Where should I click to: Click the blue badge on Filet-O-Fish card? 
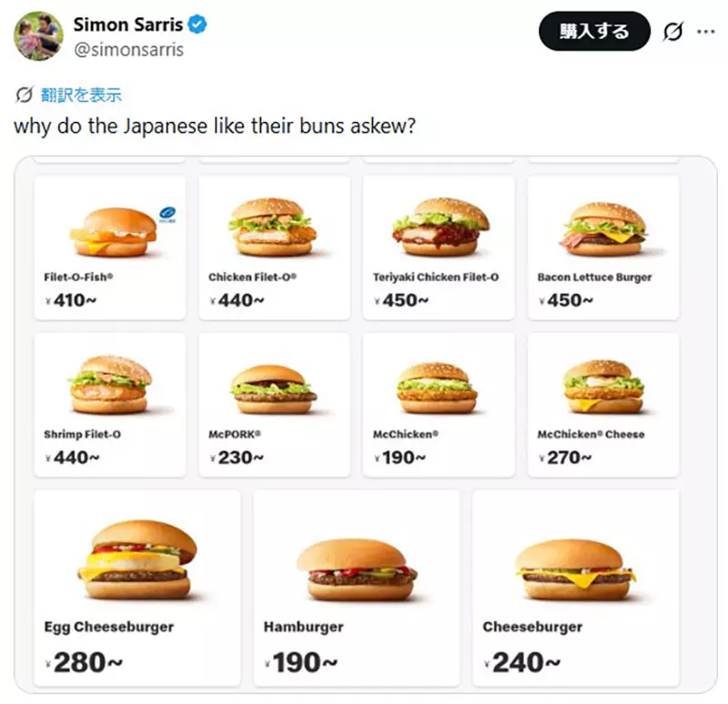(167, 215)
